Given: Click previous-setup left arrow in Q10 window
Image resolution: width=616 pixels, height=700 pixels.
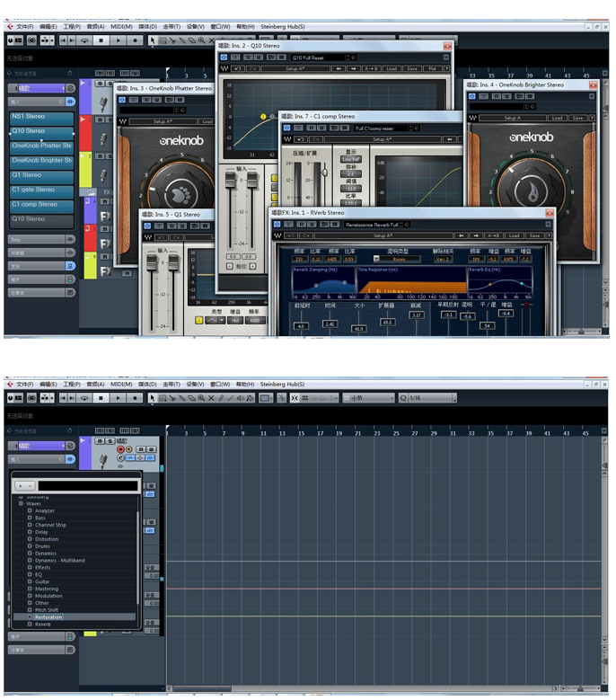Looking at the screenshot, I should click(x=339, y=68).
